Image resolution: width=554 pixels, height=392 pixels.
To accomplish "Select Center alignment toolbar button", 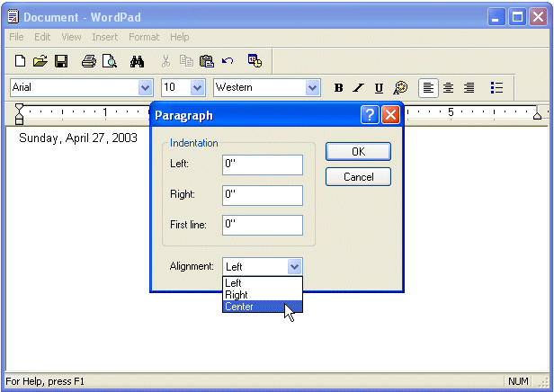I will (x=449, y=88).
